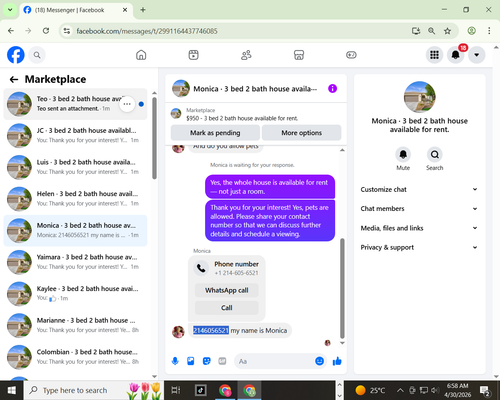Open the TikTok app on the taskbar
Viewport: 500px width, 400px height.
click(x=201, y=390)
